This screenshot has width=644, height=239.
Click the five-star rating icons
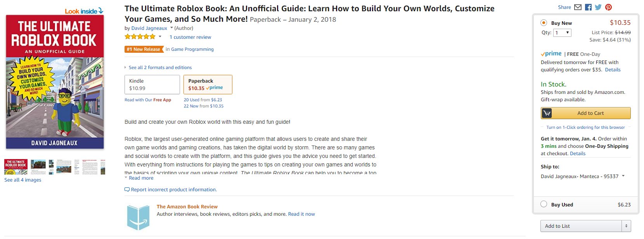tap(140, 37)
